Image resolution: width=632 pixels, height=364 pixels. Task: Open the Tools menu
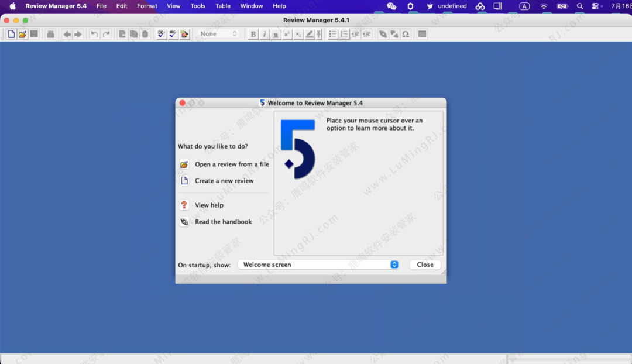point(198,6)
